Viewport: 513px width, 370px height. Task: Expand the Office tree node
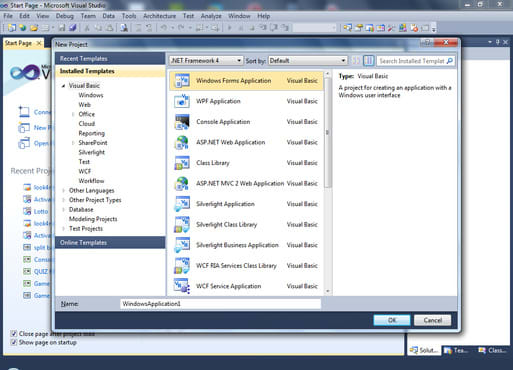click(x=73, y=114)
